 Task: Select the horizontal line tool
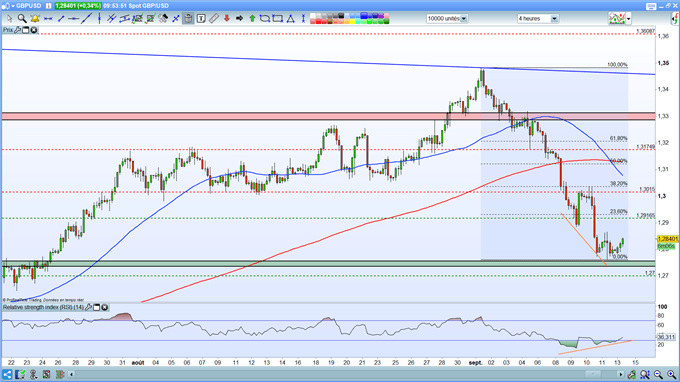[73, 19]
